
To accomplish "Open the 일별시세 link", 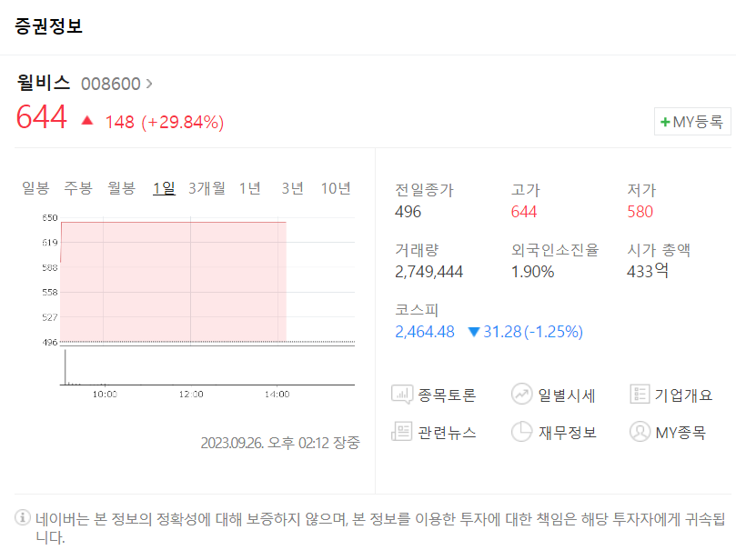I will [x=567, y=395].
